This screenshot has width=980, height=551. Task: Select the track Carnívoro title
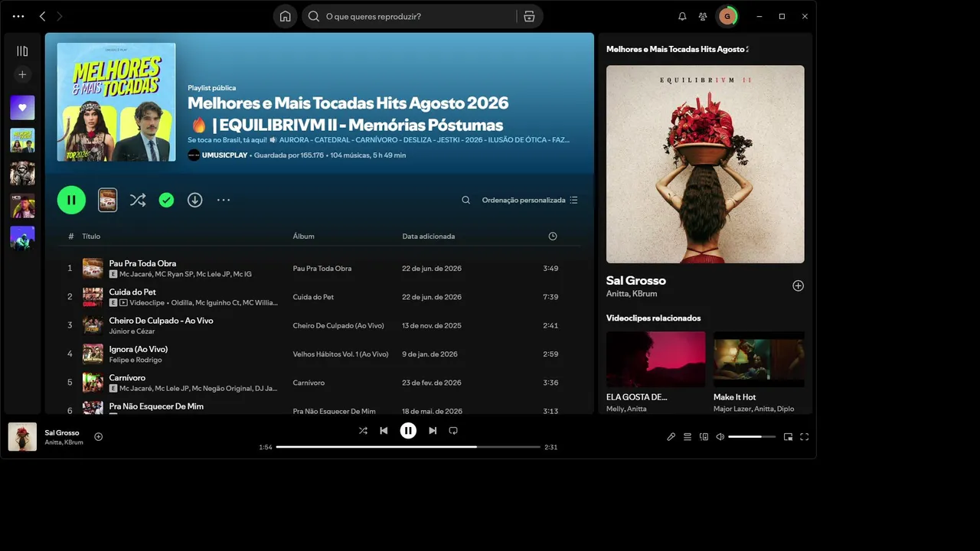tap(127, 377)
